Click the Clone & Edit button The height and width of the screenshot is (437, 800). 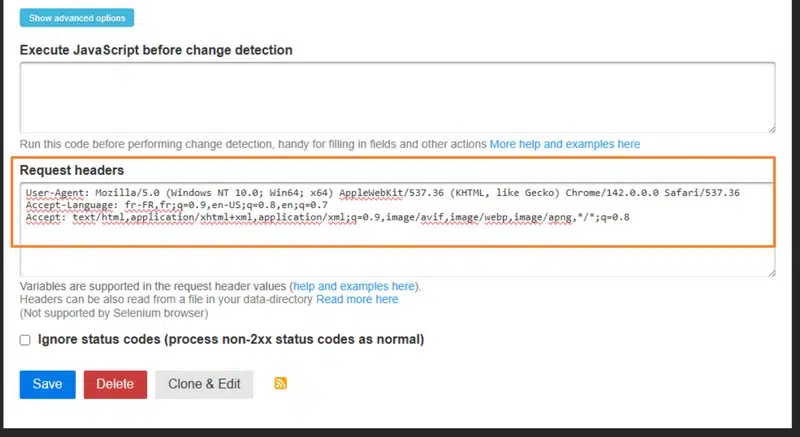coord(204,384)
